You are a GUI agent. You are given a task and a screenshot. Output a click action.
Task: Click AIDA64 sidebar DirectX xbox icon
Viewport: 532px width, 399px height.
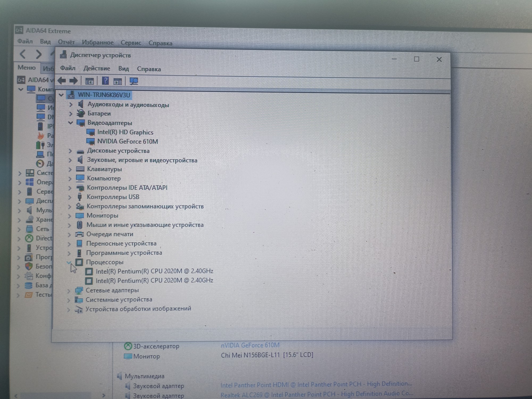click(29, 238)
